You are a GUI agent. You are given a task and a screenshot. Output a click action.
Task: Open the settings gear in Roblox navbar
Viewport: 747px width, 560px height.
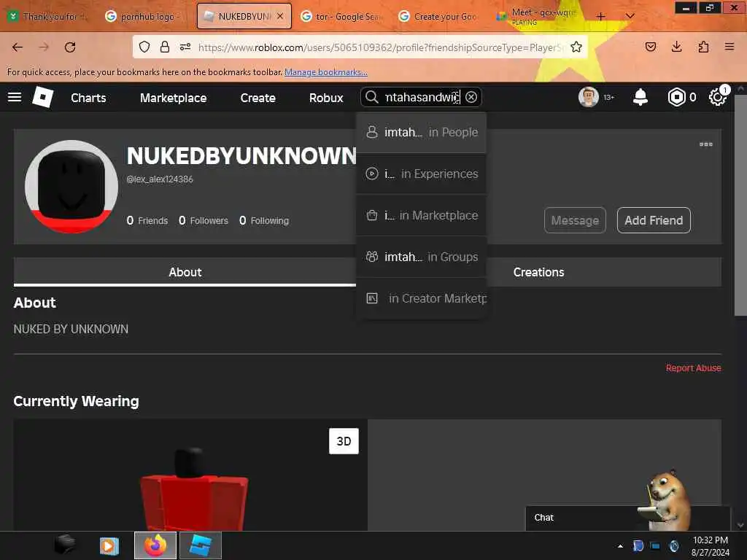click(x=718, y=97)
